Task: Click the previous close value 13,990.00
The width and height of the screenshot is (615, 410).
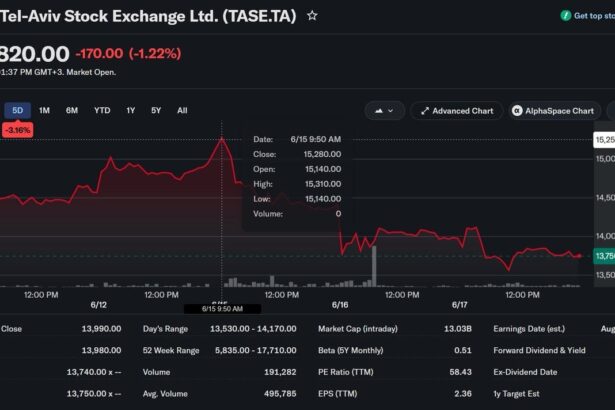Action: tap(101, 329)
